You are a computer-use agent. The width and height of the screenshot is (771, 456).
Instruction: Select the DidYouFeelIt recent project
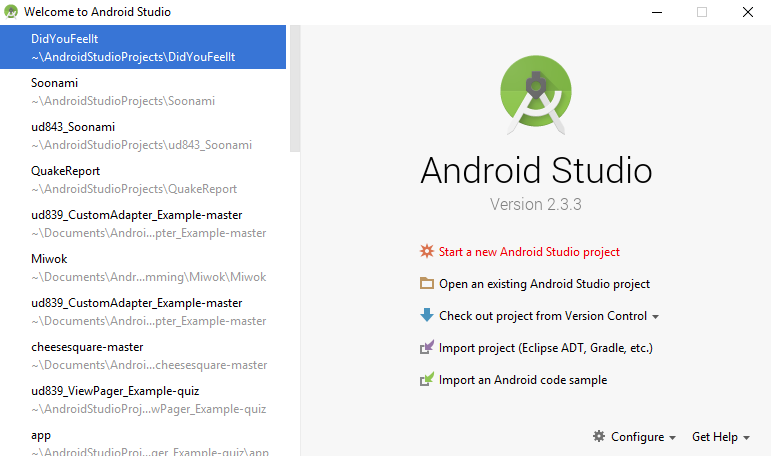(x=133, y=48)
